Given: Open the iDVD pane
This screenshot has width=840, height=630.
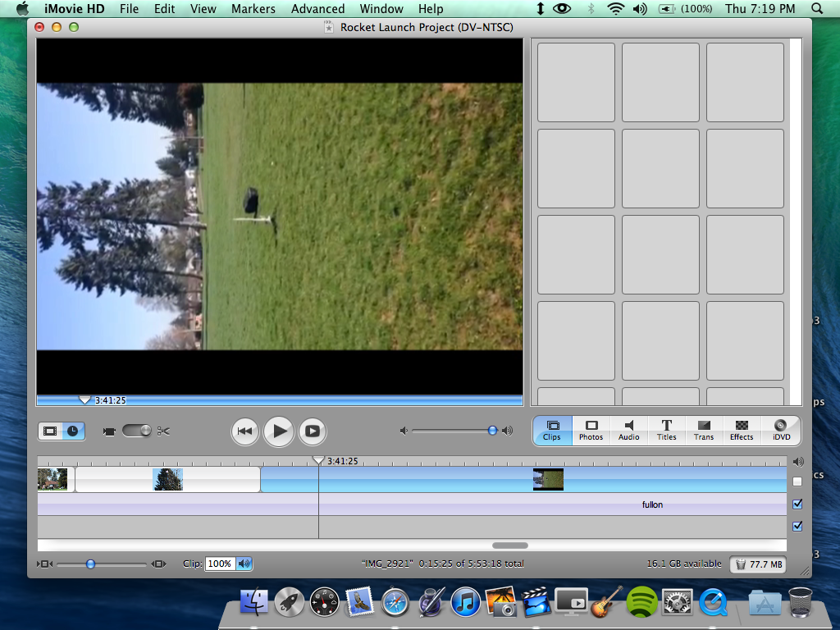Looking at the screenshot, I should pos(780,431).
